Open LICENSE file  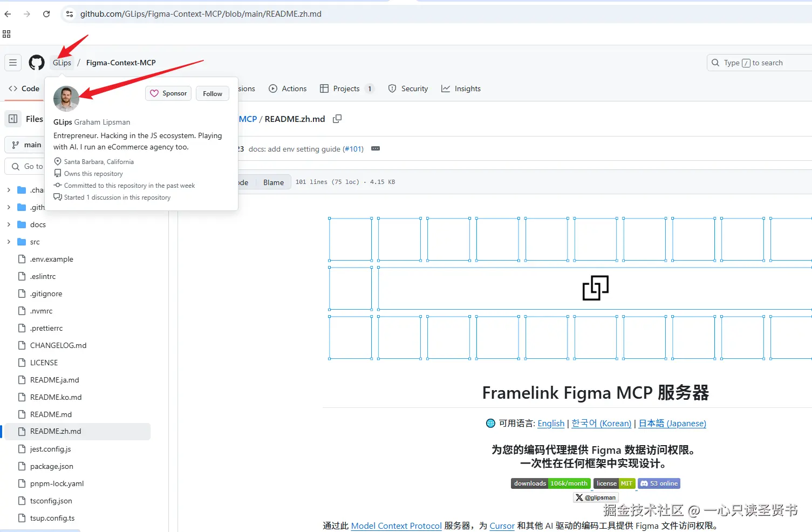(44, 363)
